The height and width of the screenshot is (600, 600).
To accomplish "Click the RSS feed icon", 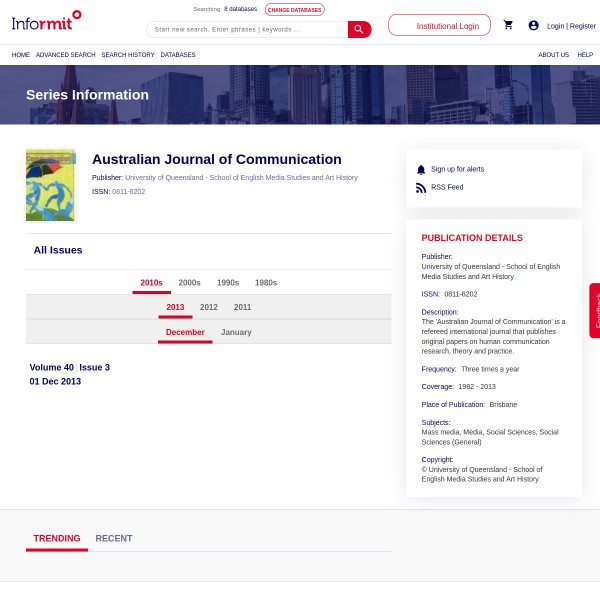I will click(421, 188).
